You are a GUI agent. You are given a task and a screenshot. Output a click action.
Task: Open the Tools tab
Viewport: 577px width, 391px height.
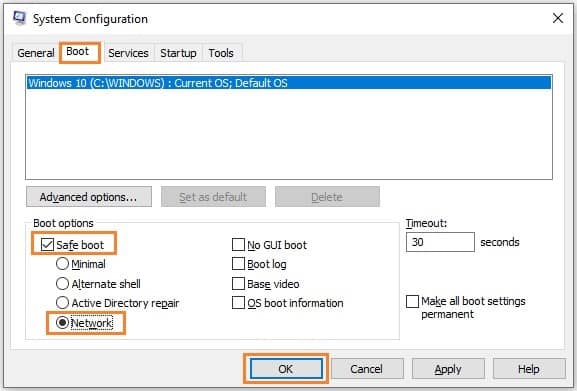221,53
